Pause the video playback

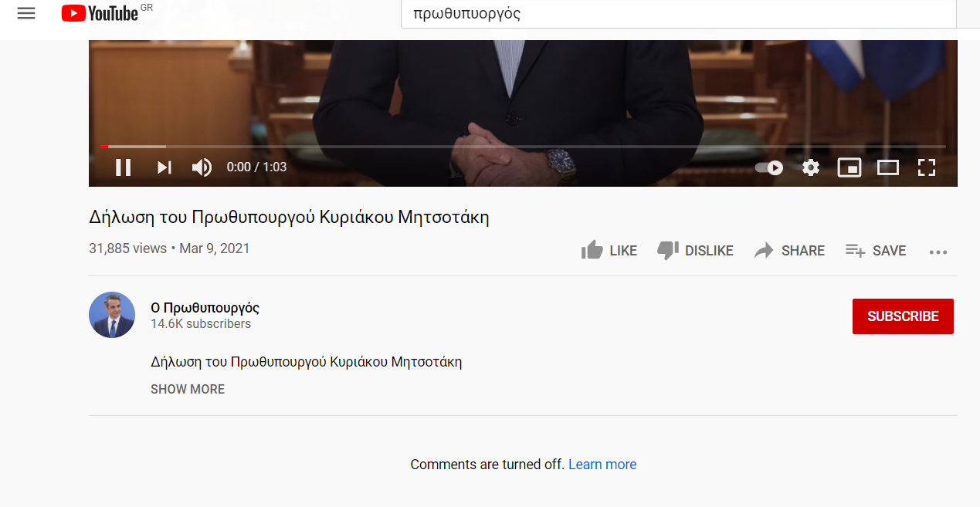coord(123,167)
